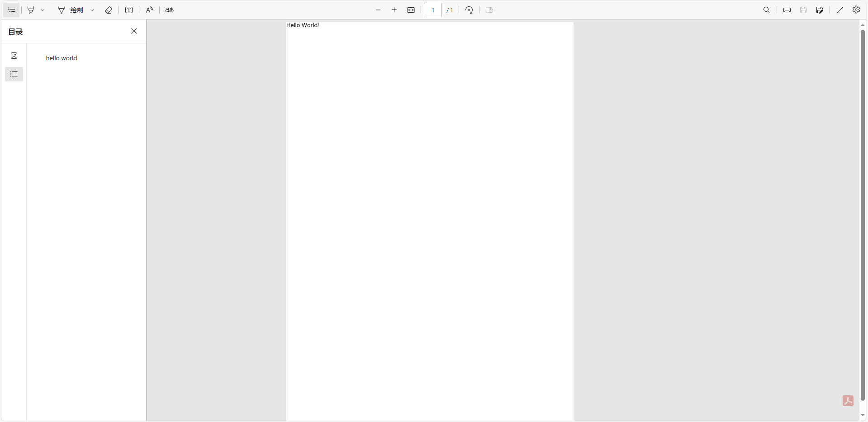
Task: Click the print icon
Action: 787,10
